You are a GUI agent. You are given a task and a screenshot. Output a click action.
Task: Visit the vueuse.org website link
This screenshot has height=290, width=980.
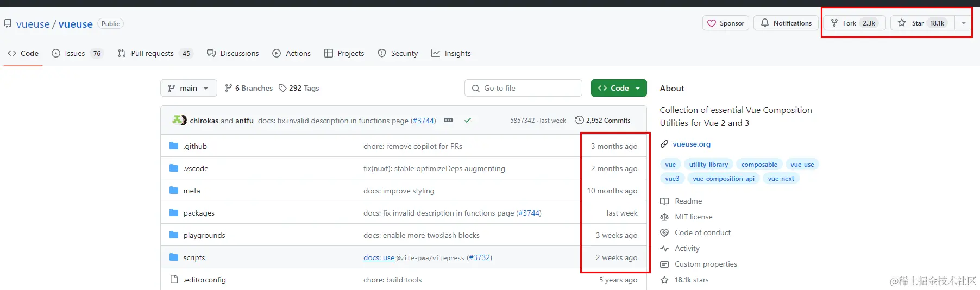click(692, 144)
